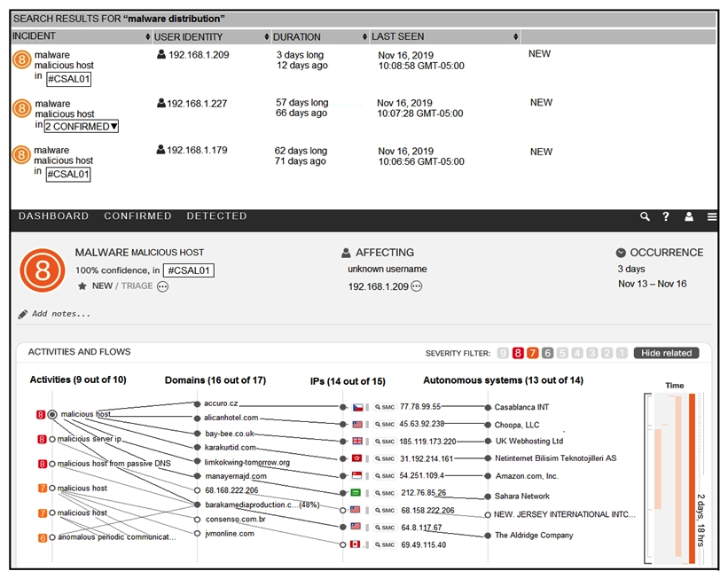Select autonomous system The Aldridge Company
This screenshot has width=728, height=579.
[x=534, y=536]
